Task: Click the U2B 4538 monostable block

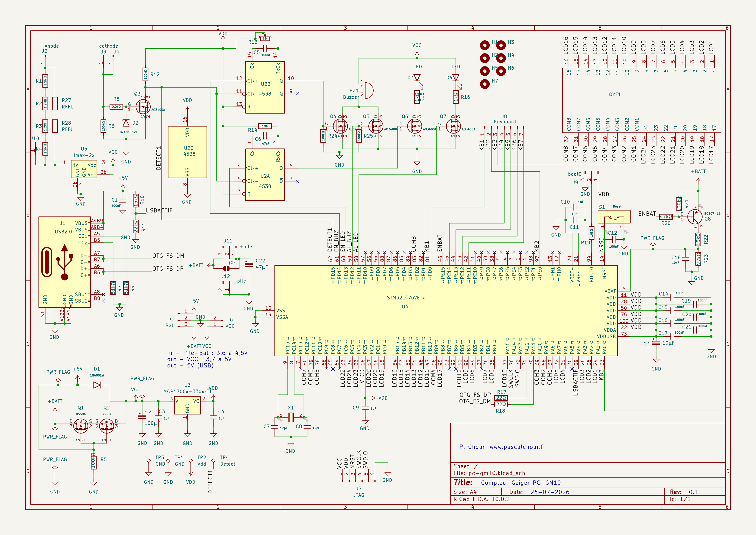Action: [x=265, y=87]
